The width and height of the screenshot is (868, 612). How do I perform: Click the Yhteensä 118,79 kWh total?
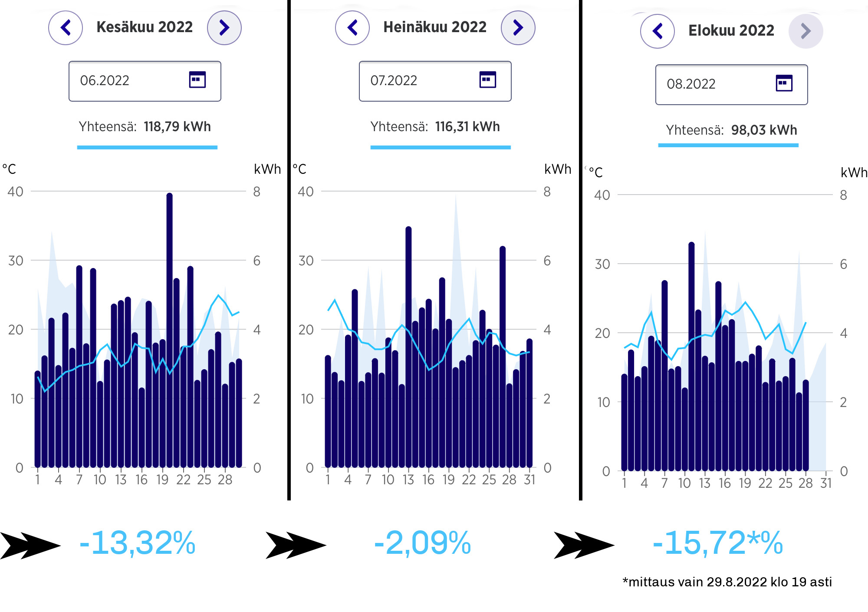pos(145,127)
